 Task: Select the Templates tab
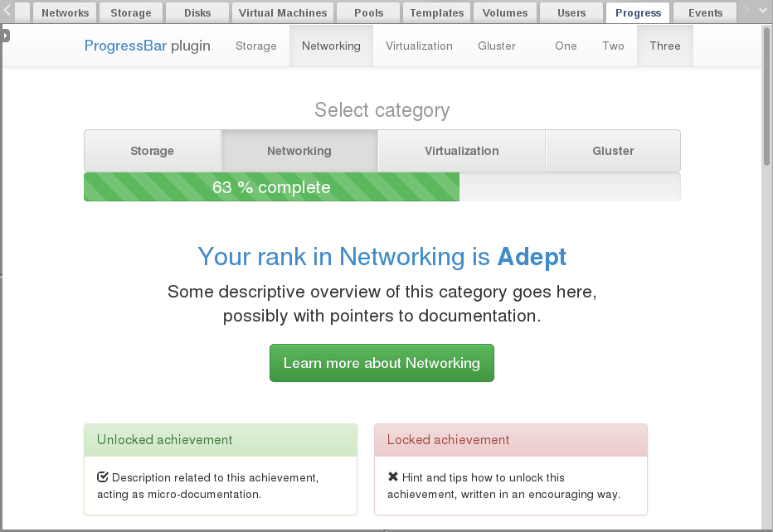pos(436,13)
